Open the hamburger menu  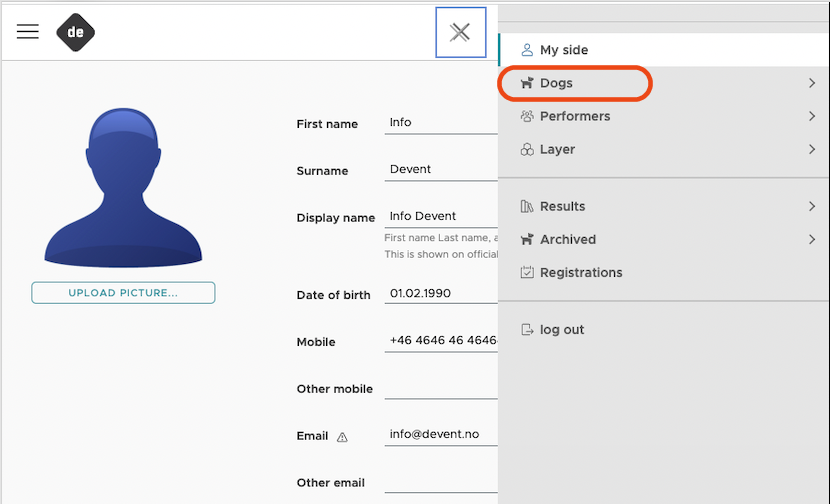(28, 32)
